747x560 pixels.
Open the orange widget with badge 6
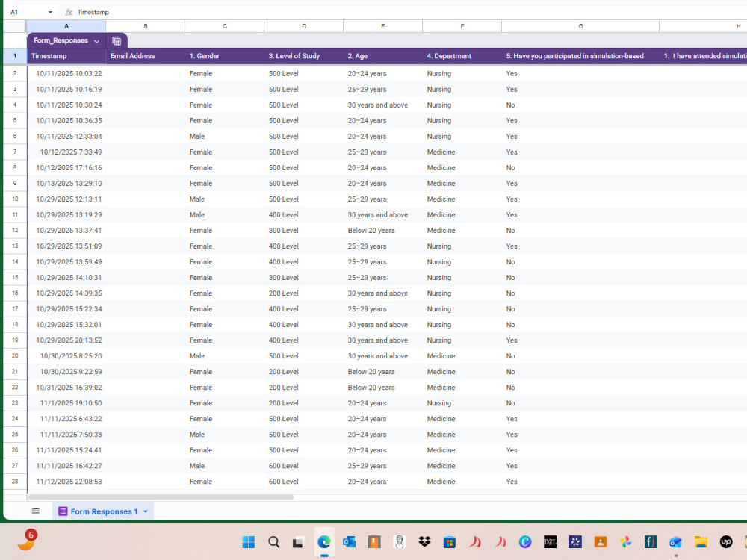(x=27, y=541)
